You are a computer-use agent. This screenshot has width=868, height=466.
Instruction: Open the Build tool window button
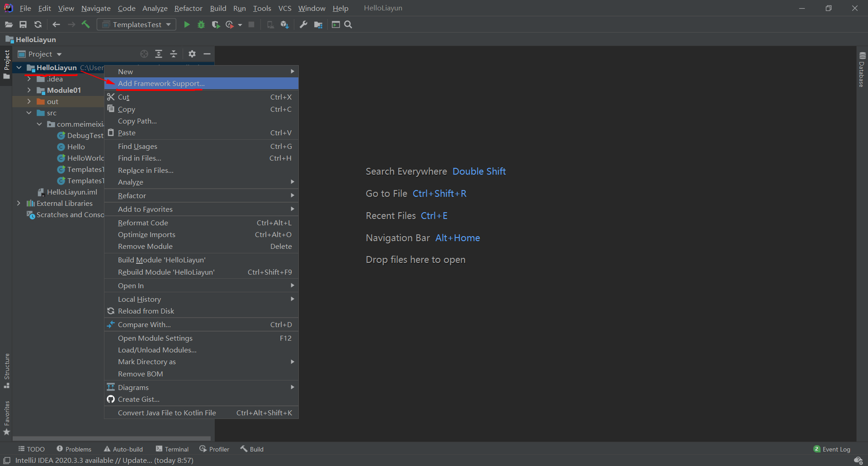252,449
